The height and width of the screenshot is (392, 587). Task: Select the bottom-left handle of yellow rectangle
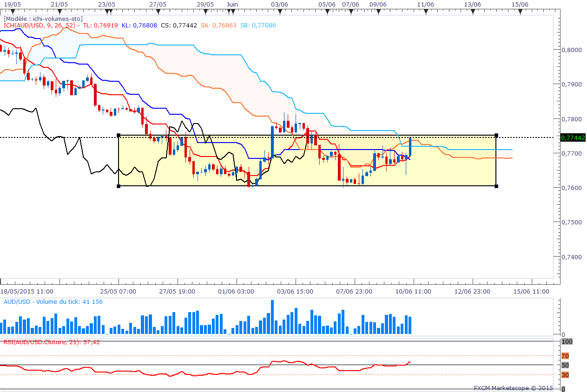pyautogui.click(x=119, y=186)
